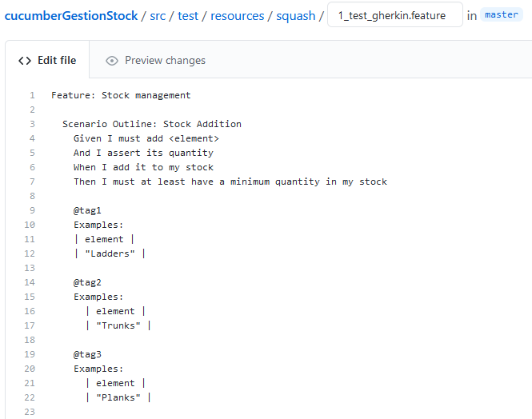Click the "Trunks" example row
The width and height of the screenshot is (532, 419).
pos(118,325)
